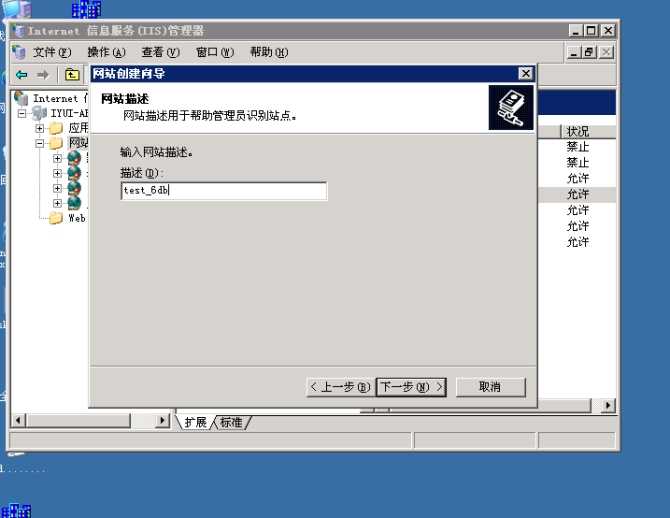Collapse the 网站 folder node
The width and height of the screenshot is (670, 518).
click(40, 143)
